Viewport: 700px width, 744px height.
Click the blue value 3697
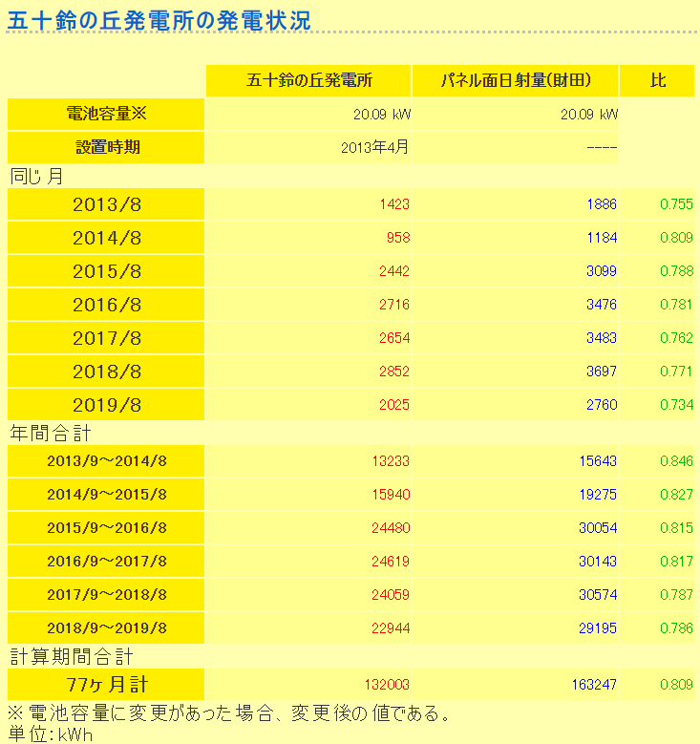point(602,372)
